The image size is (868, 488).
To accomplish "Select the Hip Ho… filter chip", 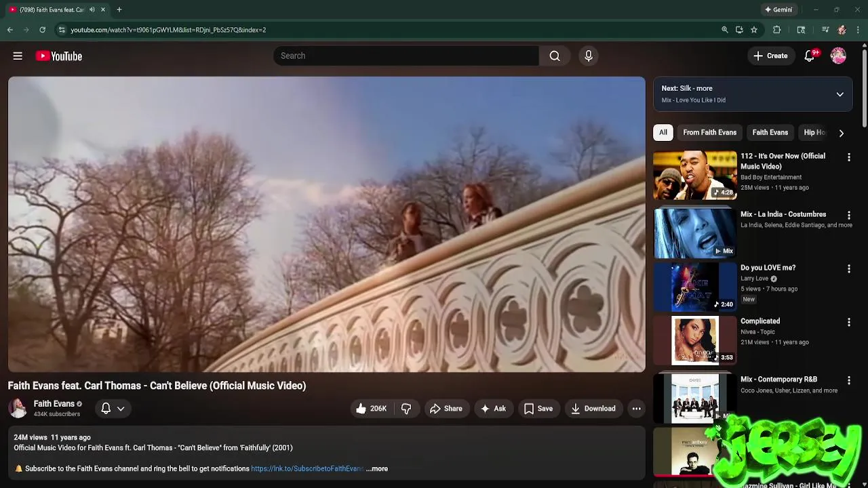I will coord(814,133).
